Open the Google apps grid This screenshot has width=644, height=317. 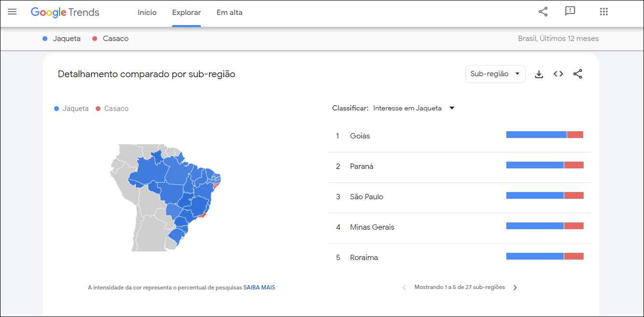[603, 12]
